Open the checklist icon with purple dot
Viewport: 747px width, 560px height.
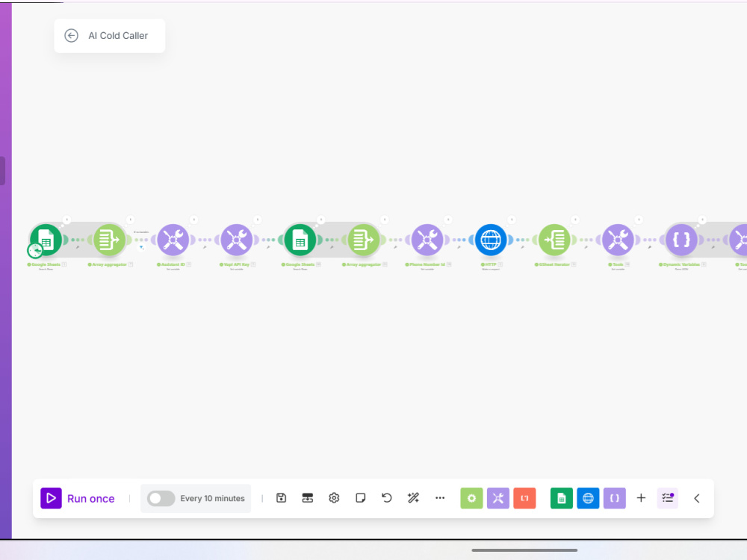[667, 498]
